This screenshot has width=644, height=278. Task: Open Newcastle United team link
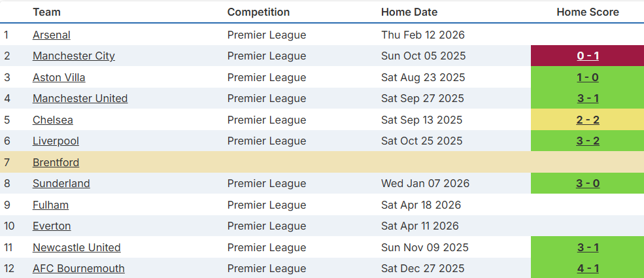pos(76,247)
